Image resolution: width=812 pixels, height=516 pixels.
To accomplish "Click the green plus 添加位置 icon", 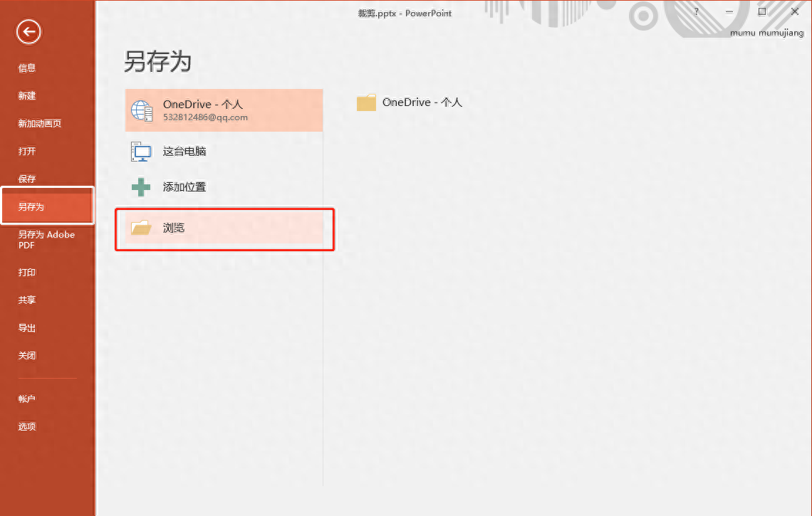I will 141,187.
